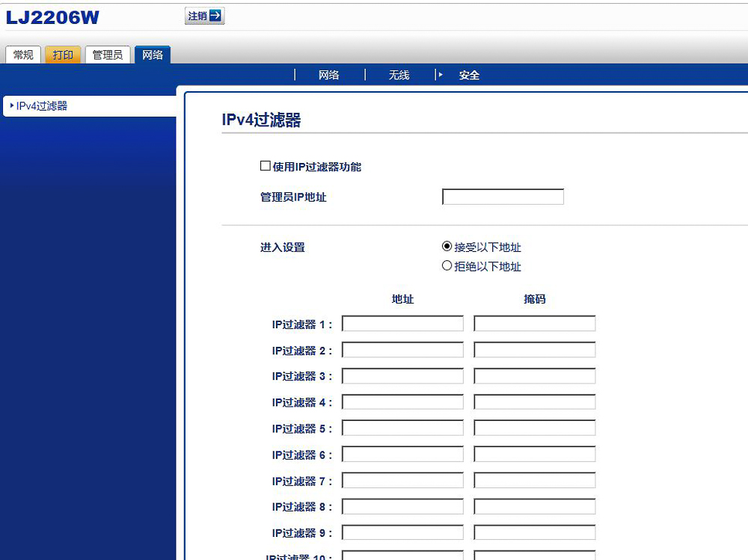Viewport: 748px width, 560px height.
Task: Switch to the 常规 tab
Action: (22, 54)
